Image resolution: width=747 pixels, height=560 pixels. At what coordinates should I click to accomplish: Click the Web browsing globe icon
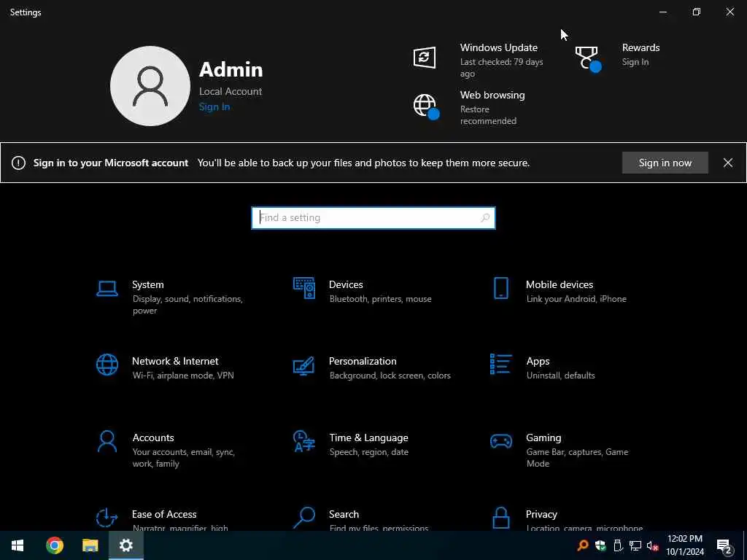pos(426,106)
